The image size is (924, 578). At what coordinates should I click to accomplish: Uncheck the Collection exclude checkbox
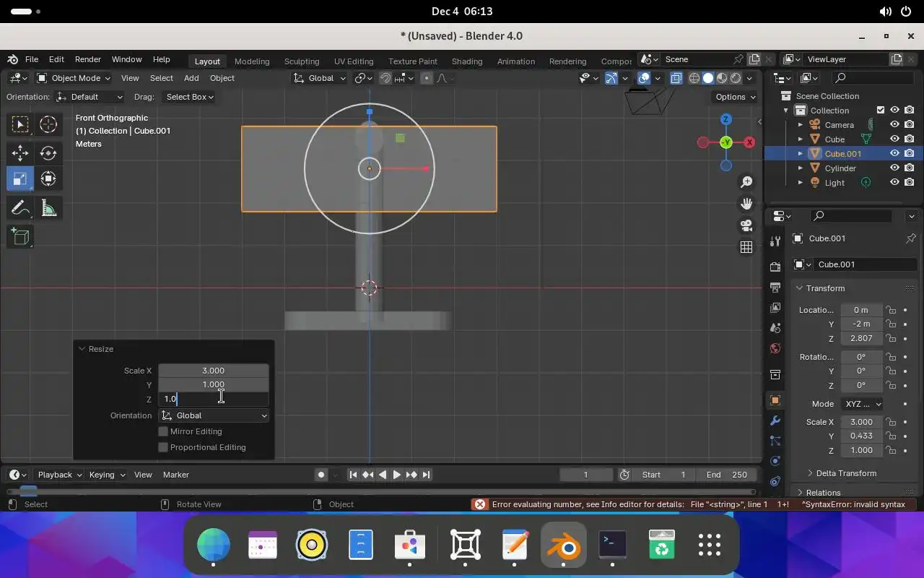coord(880,110)
